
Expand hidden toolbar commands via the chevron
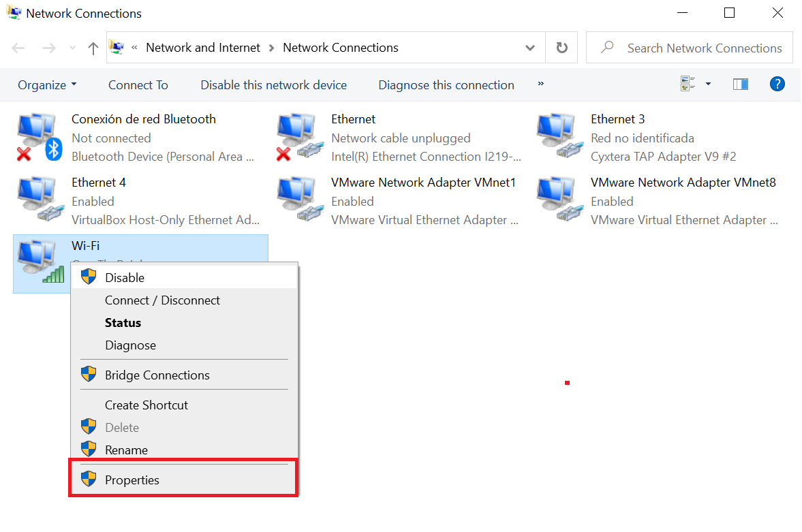click(540, 84)
